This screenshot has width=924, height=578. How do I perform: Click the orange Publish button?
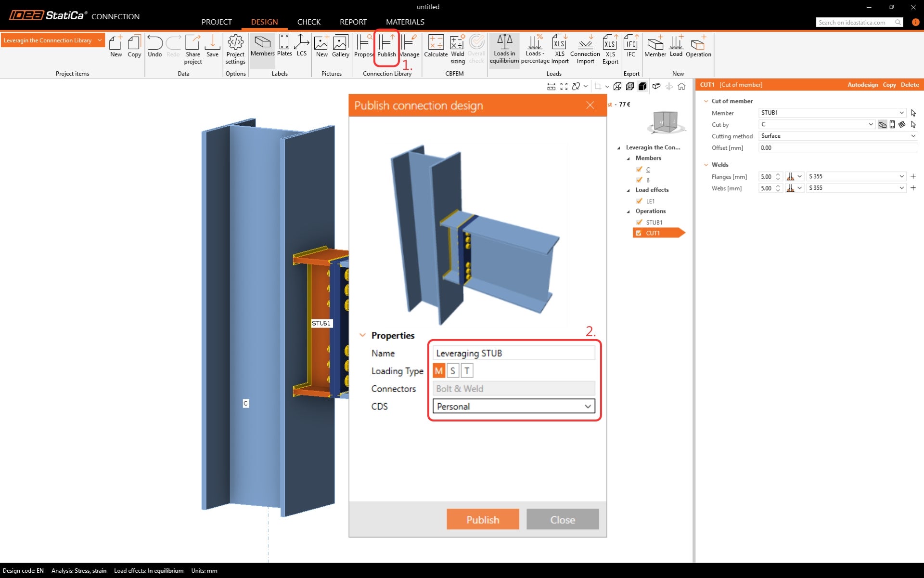click(482, 519)
